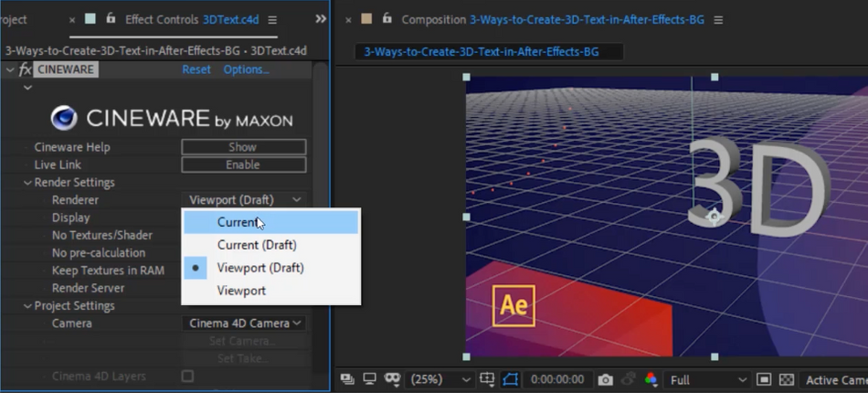The image size is (868, 393).
Task: Click the No Textures/Shader label
Action: (101, 235)
